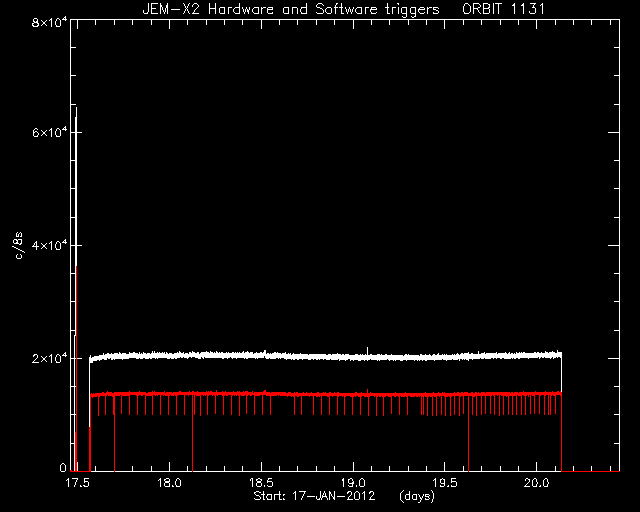Click the 8×10⁴ y-axis tick label
The height and width of the screenshot is (512, 640).
point(49,22)
